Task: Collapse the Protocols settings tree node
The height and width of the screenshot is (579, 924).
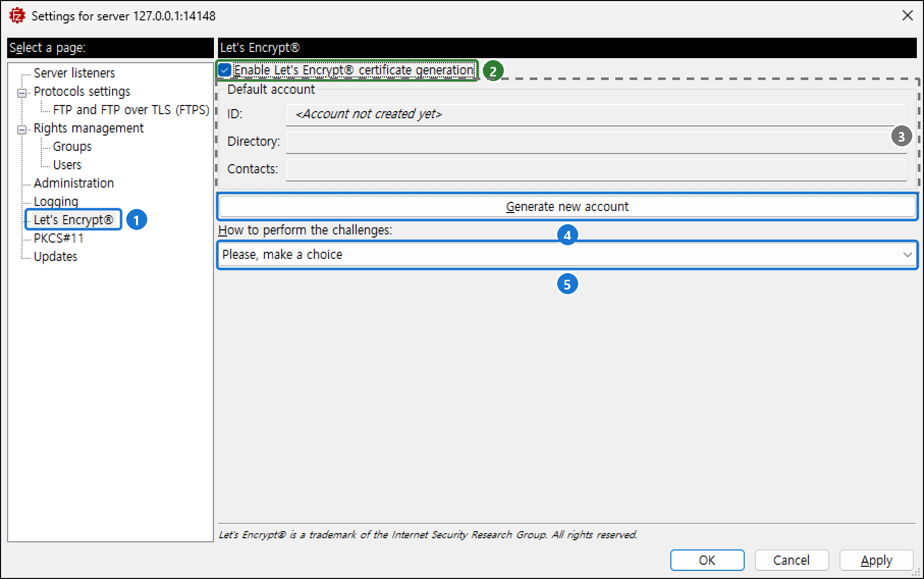Action: coord(22,93)
